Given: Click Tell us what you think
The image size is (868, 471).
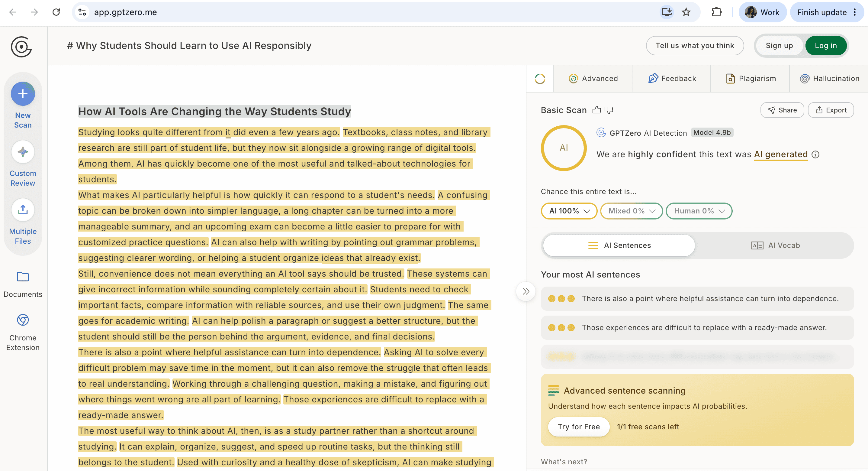Looking at the screenshot, I should pos(695,46).
